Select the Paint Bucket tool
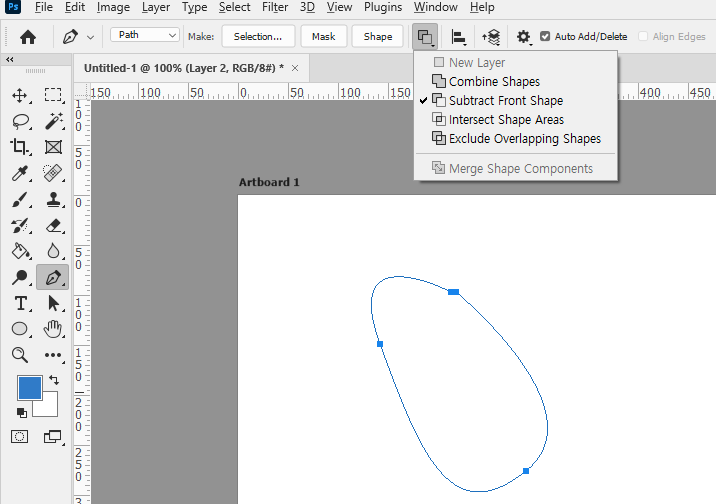Screen dimensions: 716x504 (x=21, y=251)
